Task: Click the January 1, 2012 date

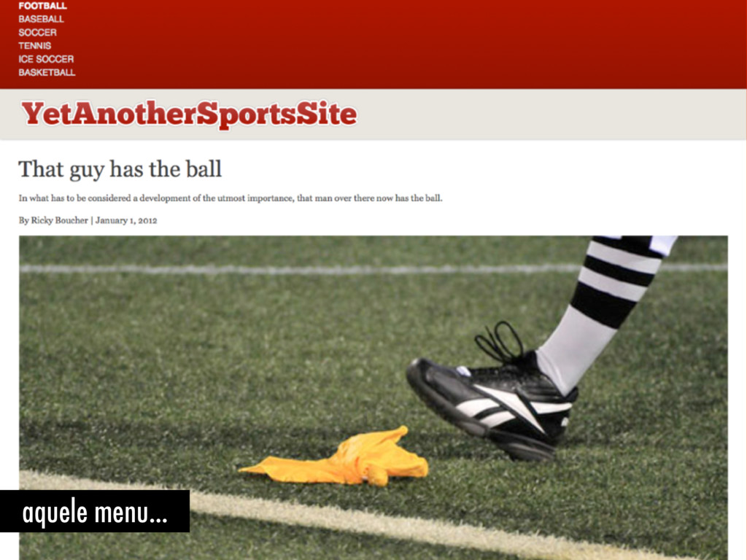Action: tap(126, 220)
